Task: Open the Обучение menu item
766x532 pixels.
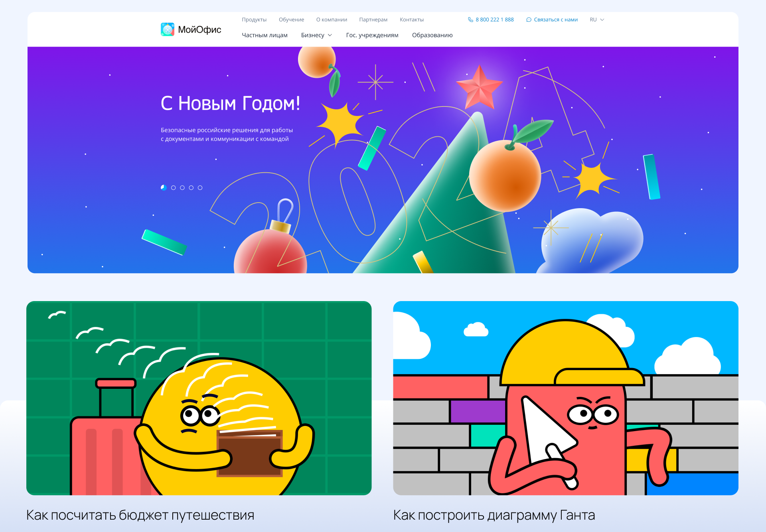Action: pyautogui.click(x=291, y=20)
